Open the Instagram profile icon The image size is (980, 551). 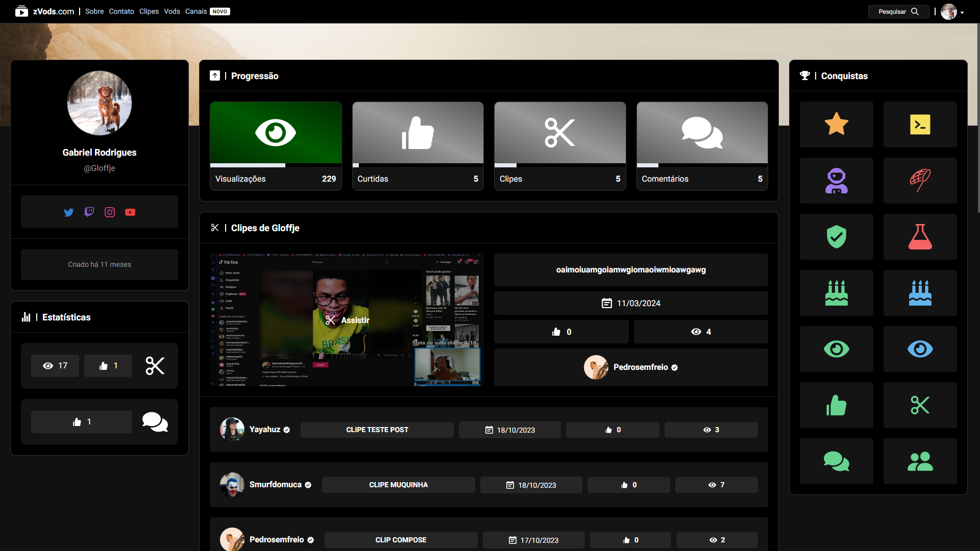[110, 212]
